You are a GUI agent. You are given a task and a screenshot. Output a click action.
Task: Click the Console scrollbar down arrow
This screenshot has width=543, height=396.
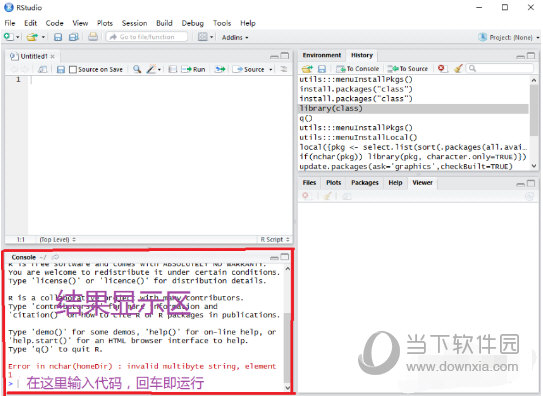click(x=287, y=387)
